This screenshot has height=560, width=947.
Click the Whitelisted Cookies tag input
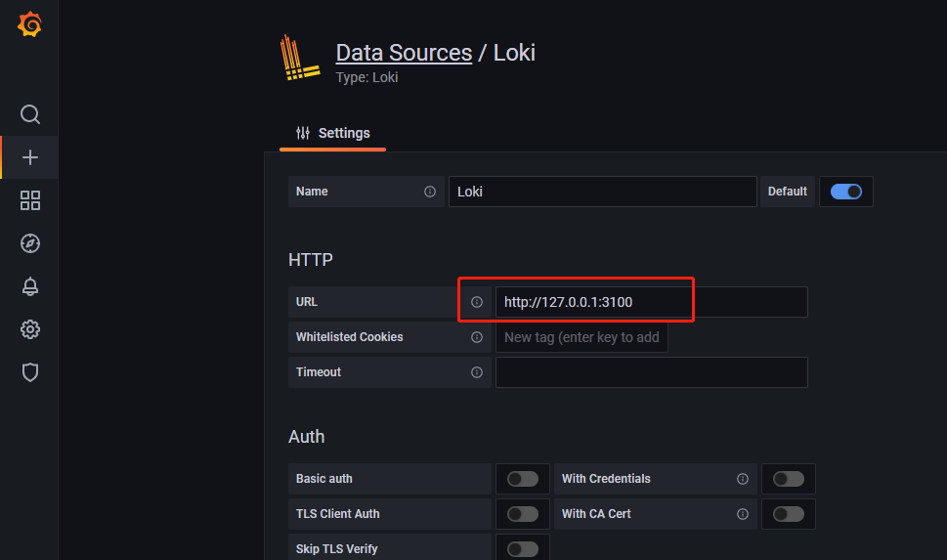[x=581, y=337]
